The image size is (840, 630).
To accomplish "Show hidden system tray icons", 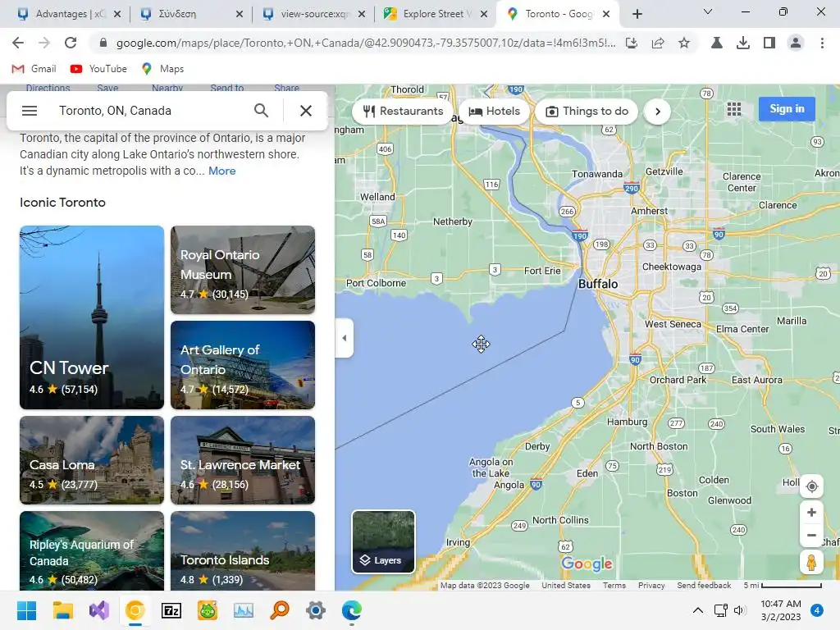I will point(697,610).
